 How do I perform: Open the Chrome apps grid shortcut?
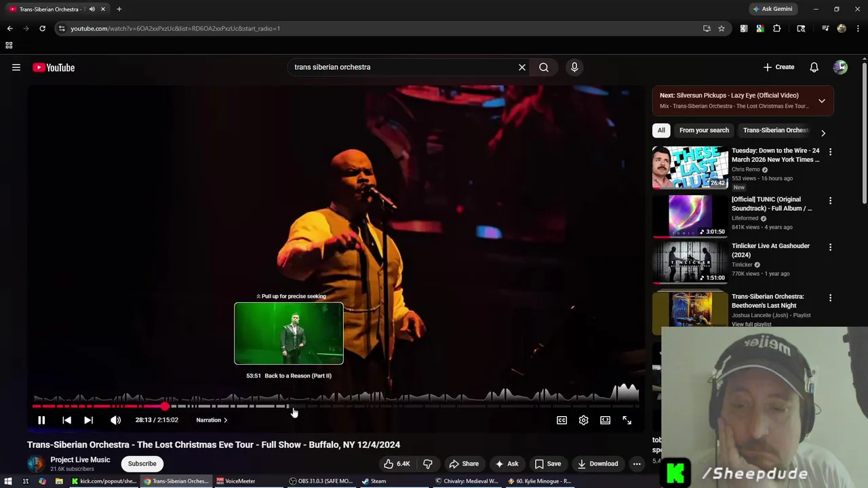pos(9,45)
